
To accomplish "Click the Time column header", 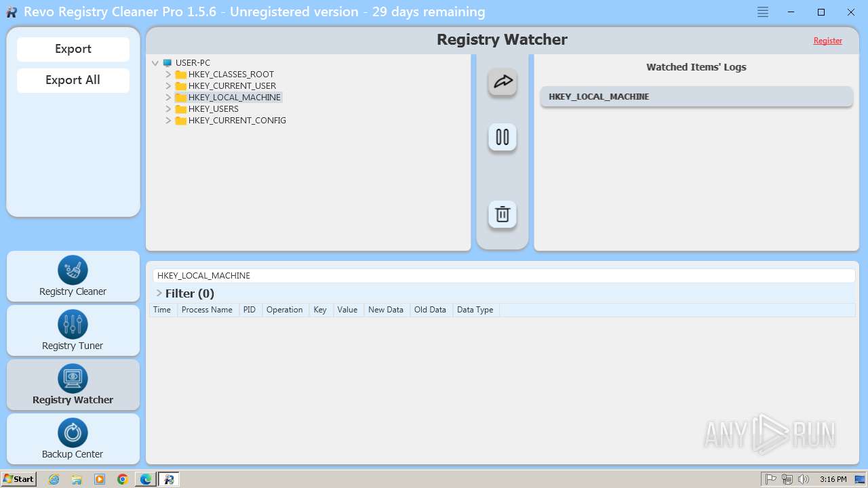I will [x=162, y=310].
